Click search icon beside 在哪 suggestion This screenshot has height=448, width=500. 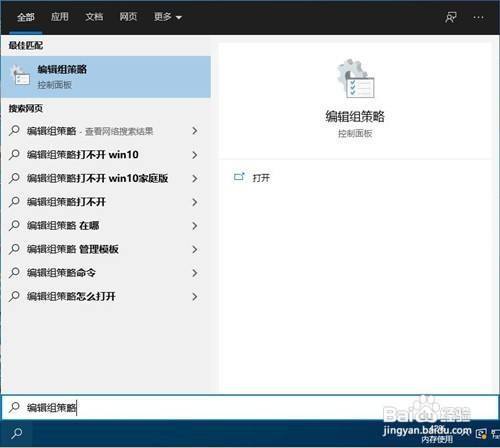point(14,225)
